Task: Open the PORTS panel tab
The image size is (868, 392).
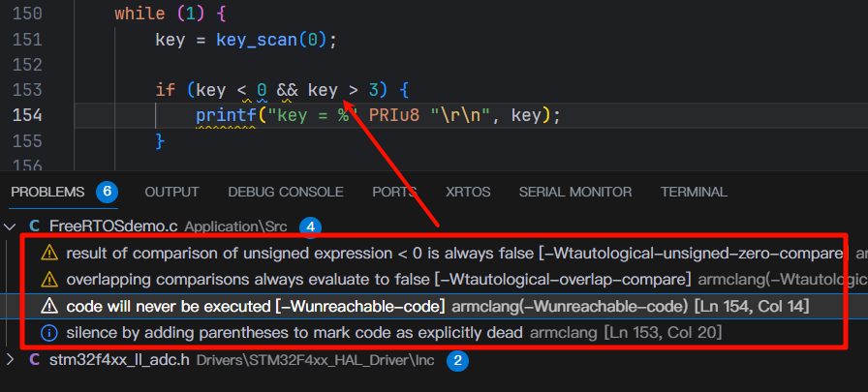Action: [394, 192]
